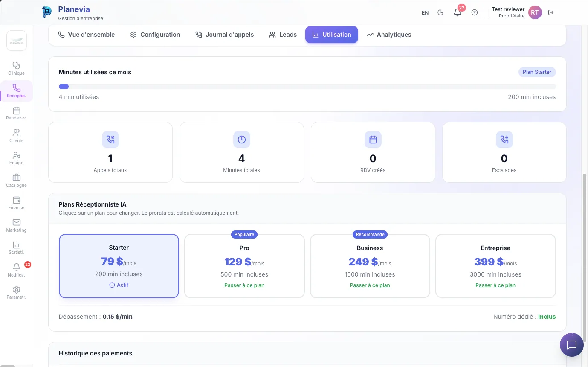Open Catalogue from the sidebar
Image resolution: width=588 pixels, height=367 pixels.
[17, 181]
